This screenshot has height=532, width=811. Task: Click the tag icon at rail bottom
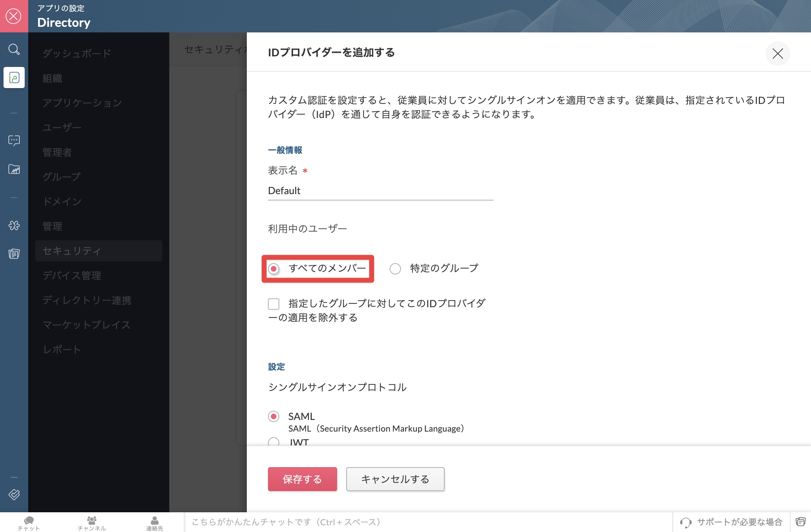tap(14, 495)
